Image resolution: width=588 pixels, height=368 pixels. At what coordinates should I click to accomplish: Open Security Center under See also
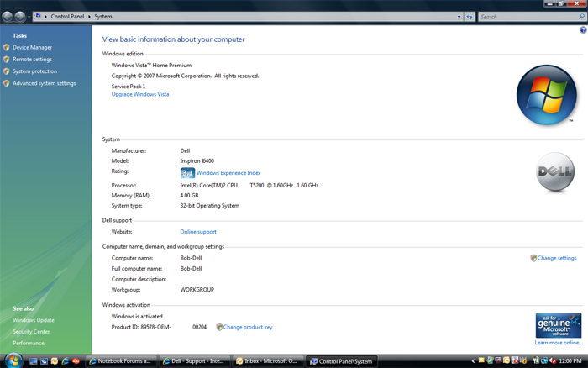click(x=31, y=332)
